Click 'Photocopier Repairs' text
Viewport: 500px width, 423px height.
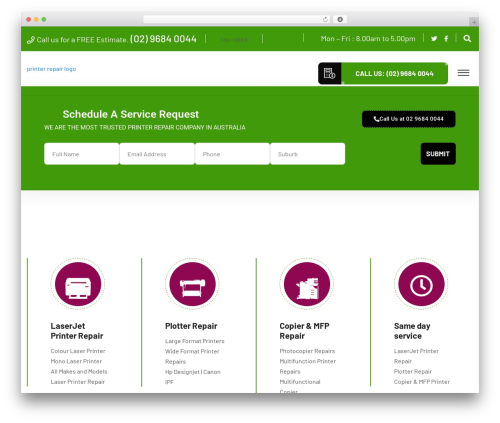click(x=307, y=351)
